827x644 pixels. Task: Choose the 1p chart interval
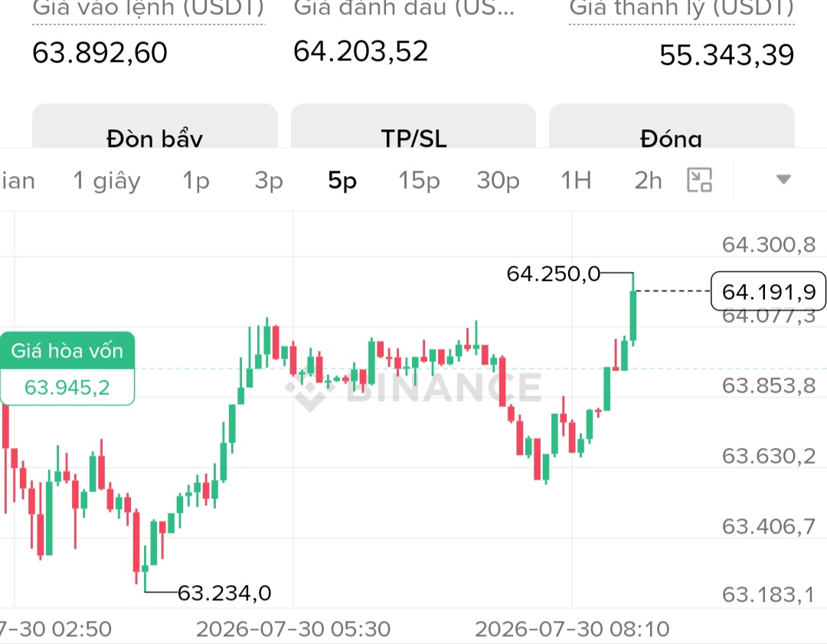196,181
